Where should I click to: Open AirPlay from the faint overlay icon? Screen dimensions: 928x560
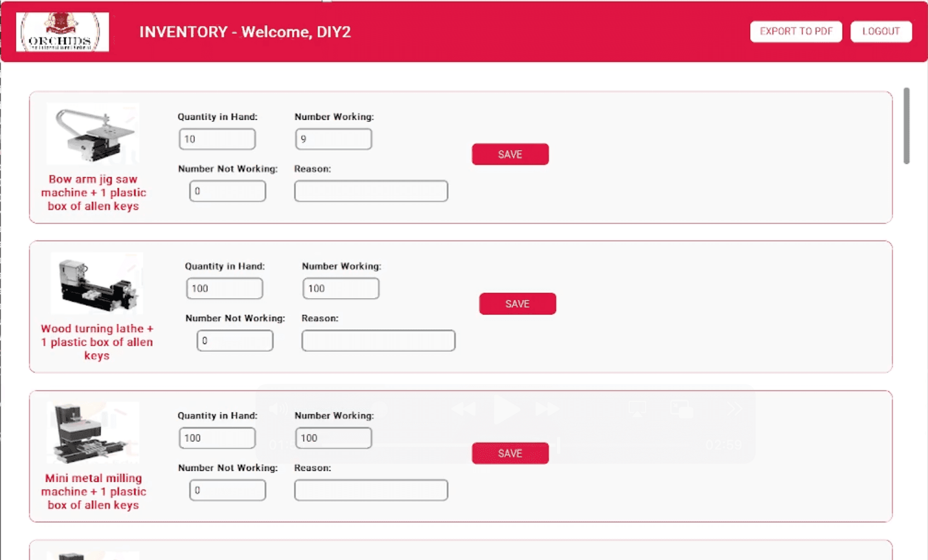(x=637, y=409)
